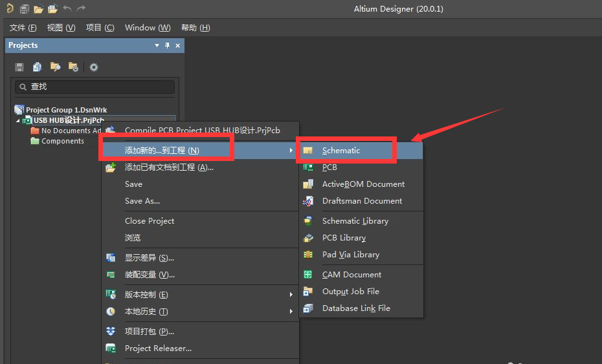
Task: Add a new Pad Via Library
Action: (x=361, y=255)
